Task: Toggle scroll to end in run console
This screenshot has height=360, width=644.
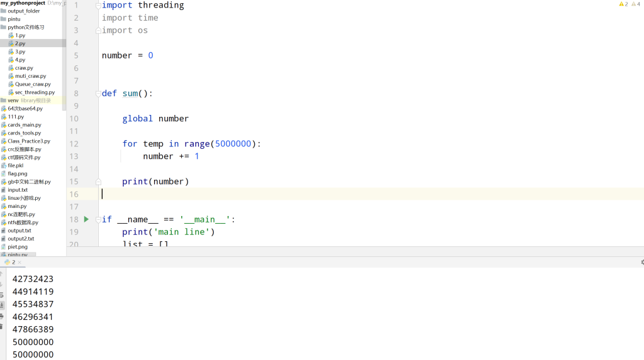Action: point(2,305)
